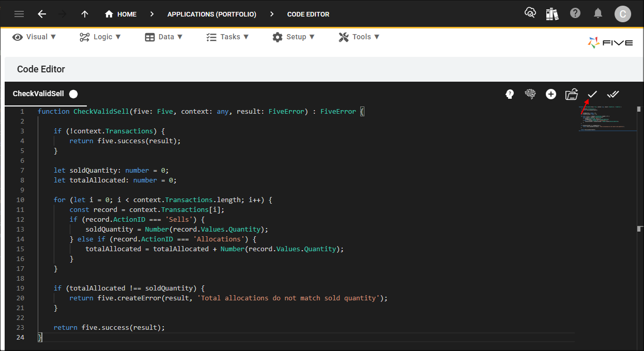This screenshot has width=644, height=351.
Task: Open the library books icon
Action: (x=552, y=14)
